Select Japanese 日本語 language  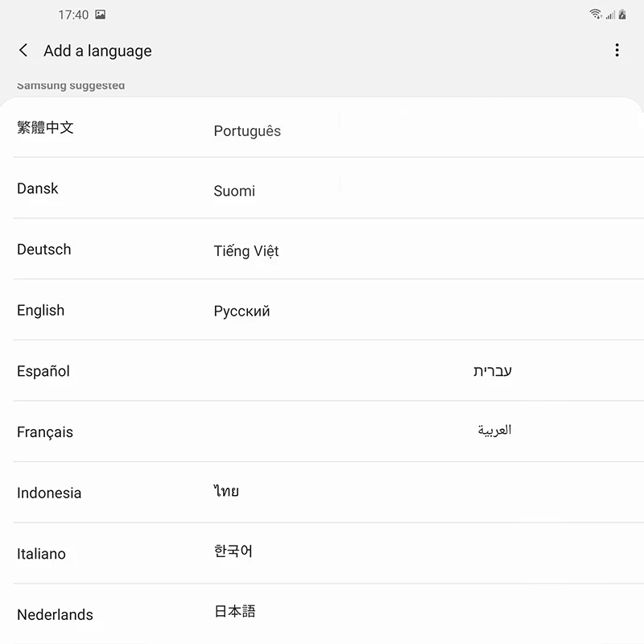point(234,611)
